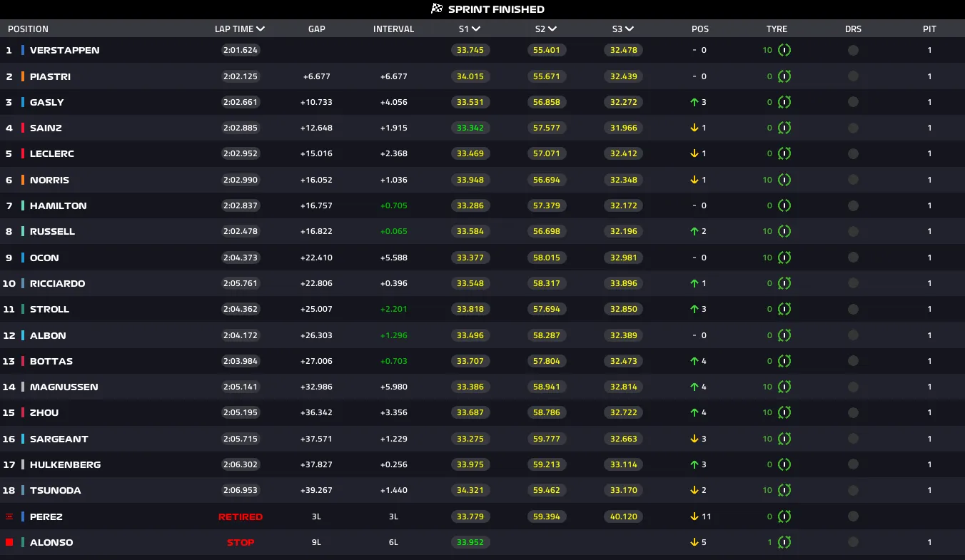Click Perez's tyre icon

click(784, 516)
